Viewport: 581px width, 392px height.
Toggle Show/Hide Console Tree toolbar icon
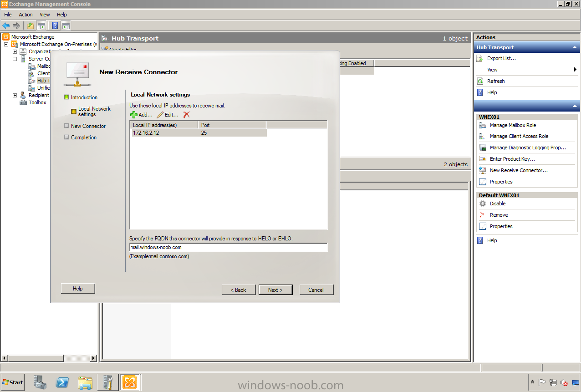click(x=41, y=25)
